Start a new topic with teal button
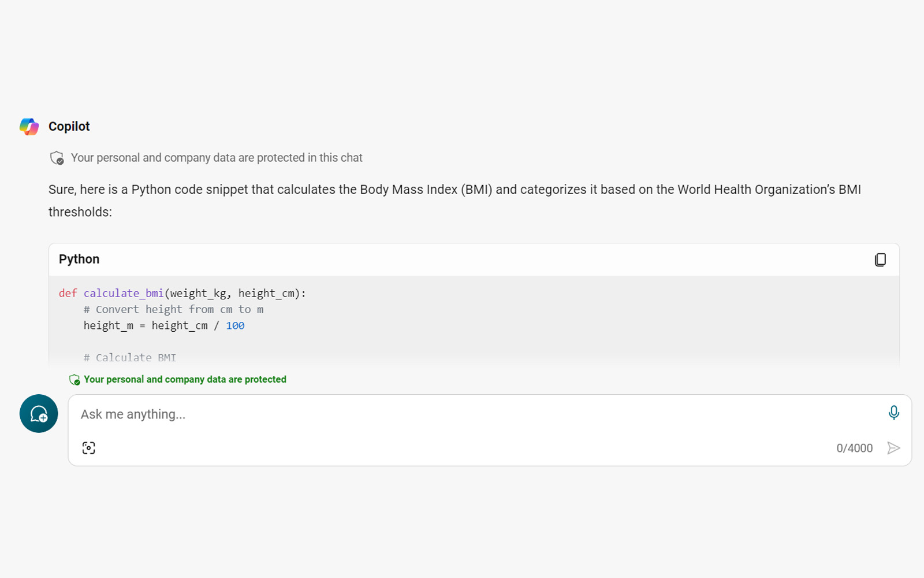924x578 pixels. coord(39,414)
